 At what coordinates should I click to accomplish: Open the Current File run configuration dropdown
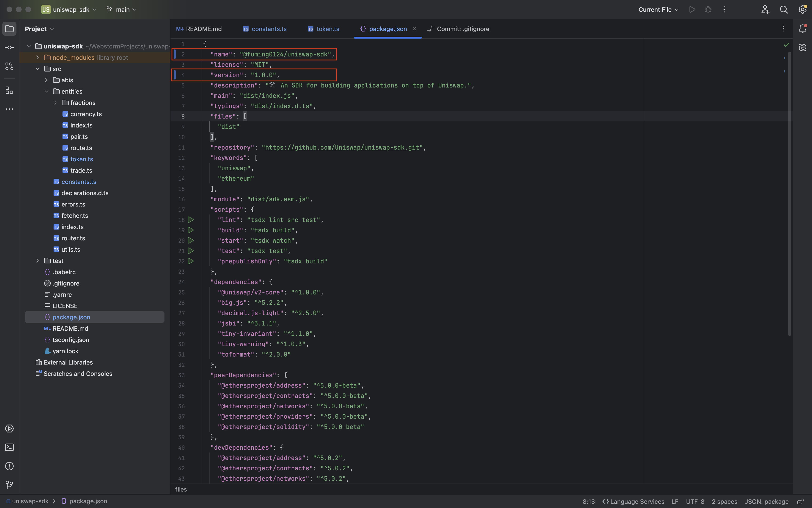click(x=658, y=9)
